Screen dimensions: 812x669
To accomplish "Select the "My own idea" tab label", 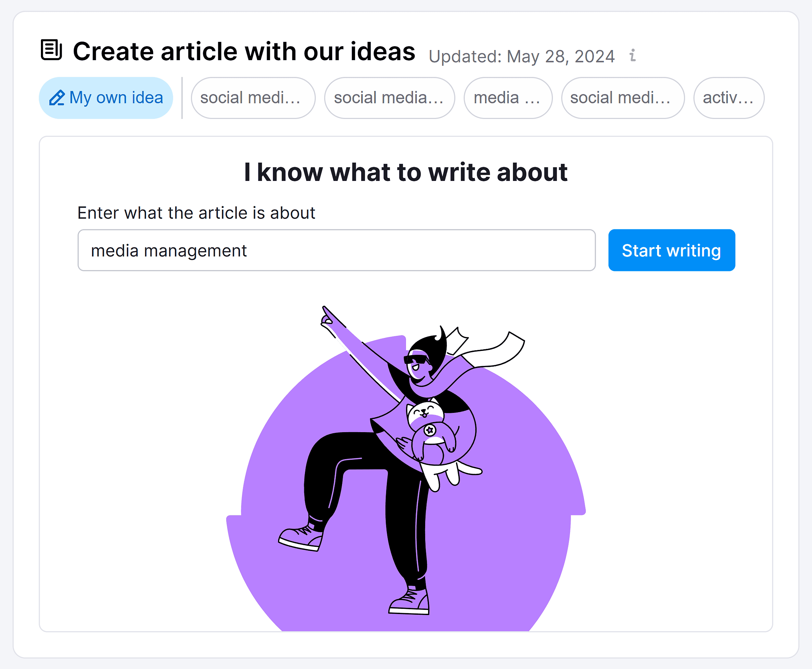I will tap(116, 98).
